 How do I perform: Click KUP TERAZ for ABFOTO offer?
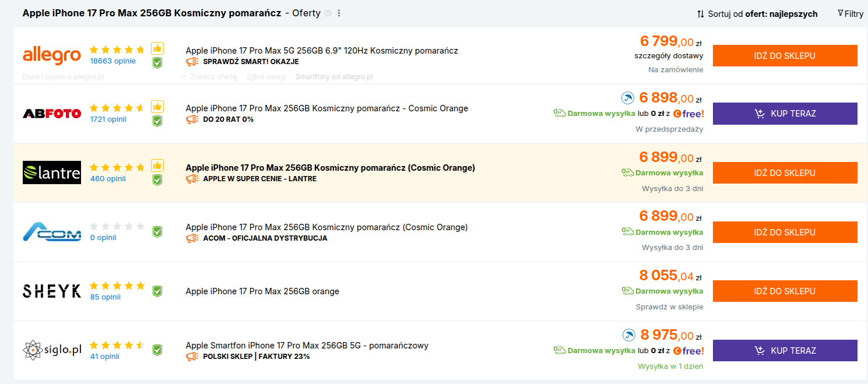point(785,114)
